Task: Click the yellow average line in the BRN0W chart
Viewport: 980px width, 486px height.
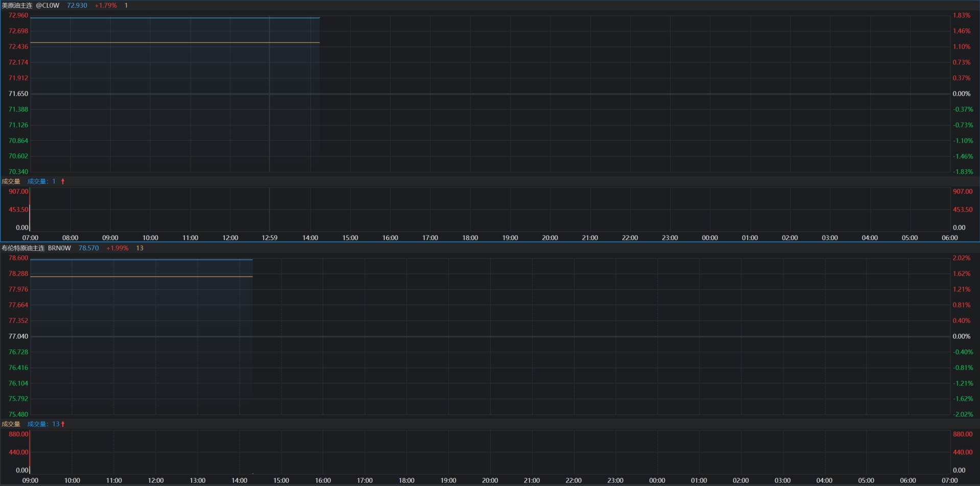Action: [142, 276]
